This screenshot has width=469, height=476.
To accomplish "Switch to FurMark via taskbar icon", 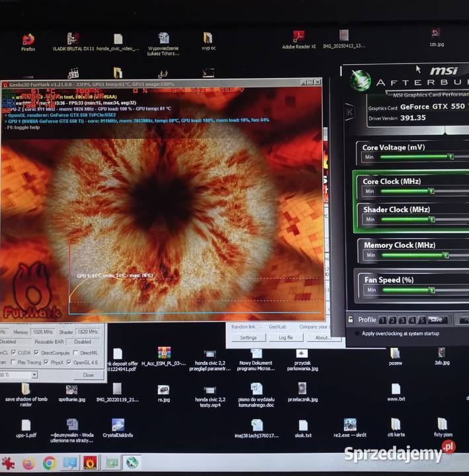I will 90,463.
